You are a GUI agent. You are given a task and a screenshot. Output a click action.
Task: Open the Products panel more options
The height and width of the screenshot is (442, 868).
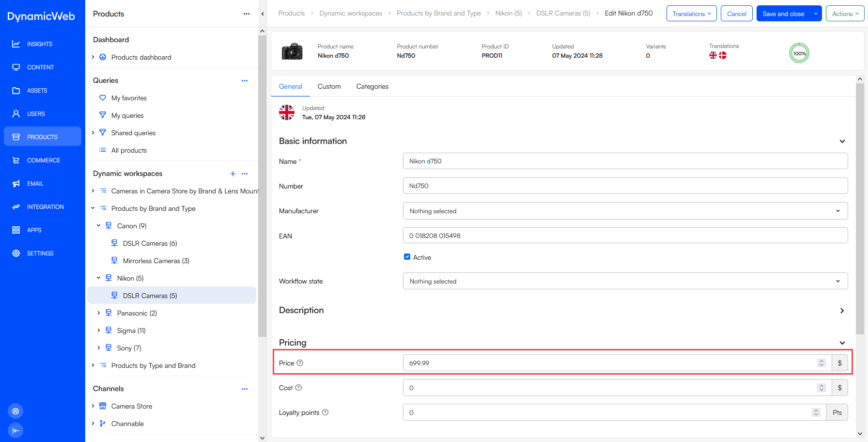coord(247,14)
